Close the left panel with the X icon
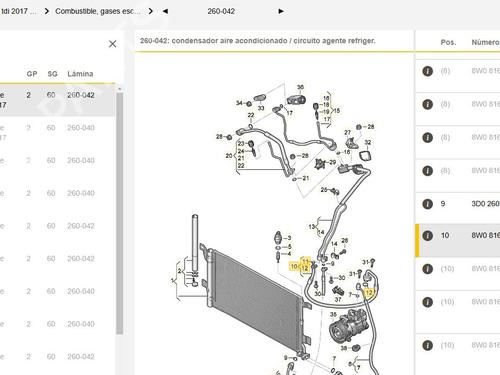This screenshot has height=375, width=500. tap(113, 44)
